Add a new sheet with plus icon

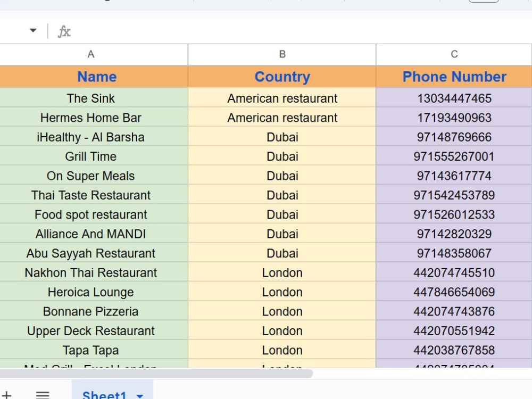(6, 395)
